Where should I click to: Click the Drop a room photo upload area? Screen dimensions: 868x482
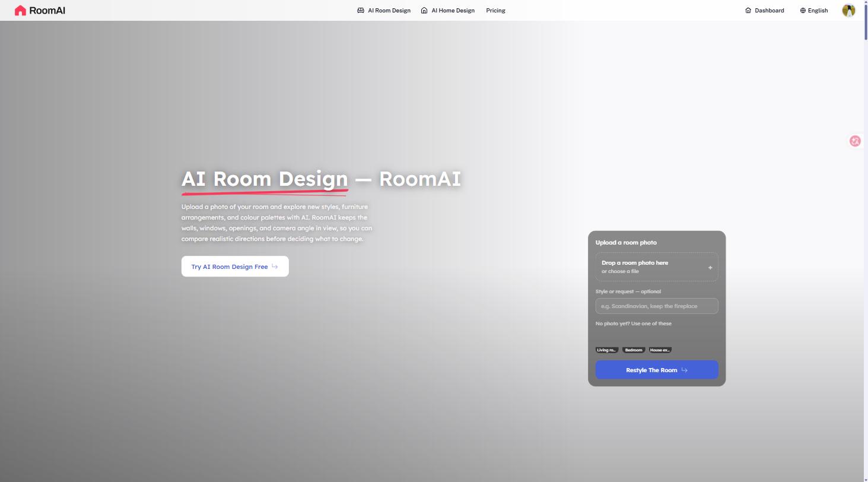[x=657, y=267]
